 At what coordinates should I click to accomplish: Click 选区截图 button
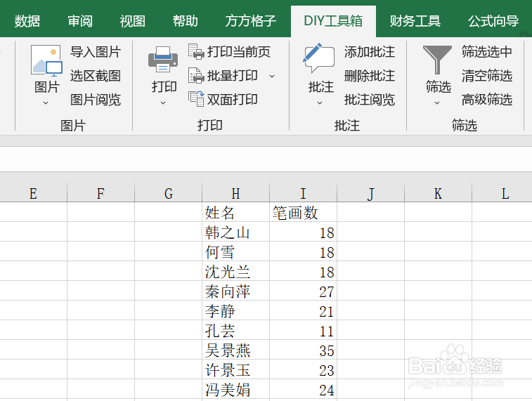(96, 76)
